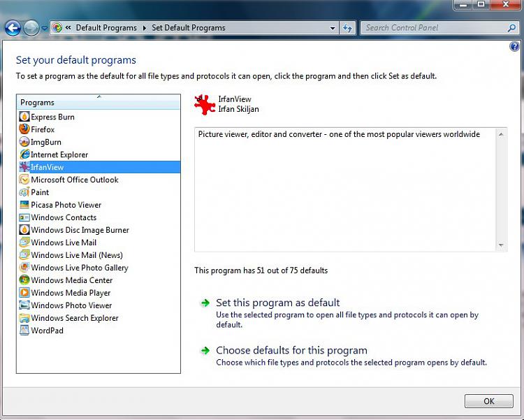This screenshot has width=524, height=420.
Task: Click the Windows Live Photo Gallery icon
Action: (x=24, y=268)
